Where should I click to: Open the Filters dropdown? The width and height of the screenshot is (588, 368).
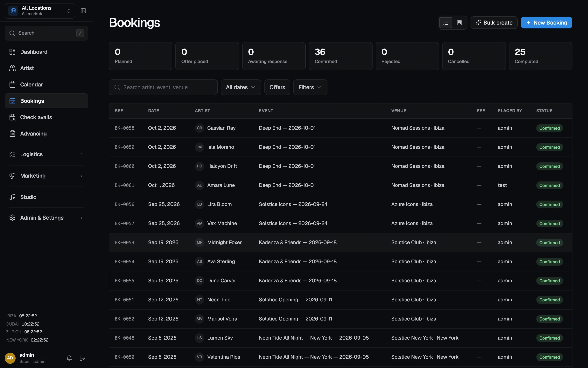pyautogui.click(x=310, y=87)
